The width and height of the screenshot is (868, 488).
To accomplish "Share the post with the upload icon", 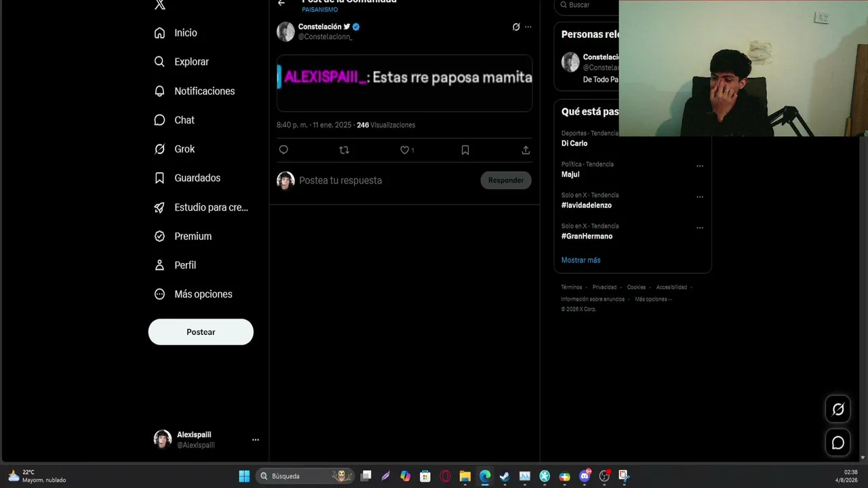I will tap(526, 150).
